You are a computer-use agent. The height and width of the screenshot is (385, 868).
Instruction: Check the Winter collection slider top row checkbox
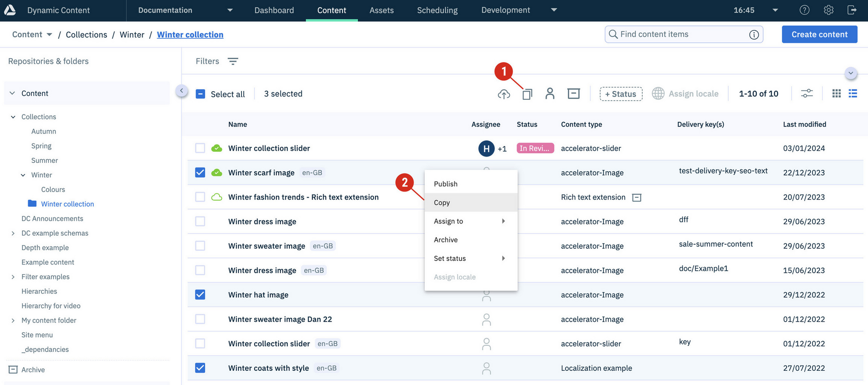[200, 148]
